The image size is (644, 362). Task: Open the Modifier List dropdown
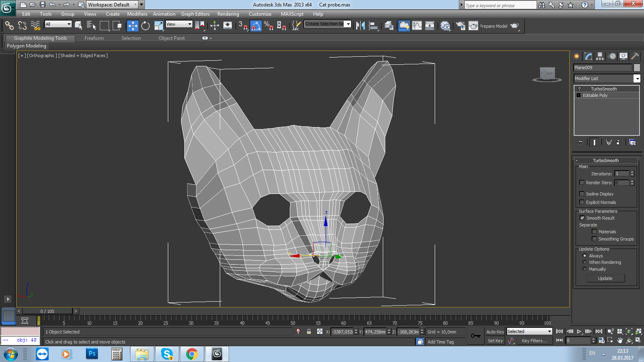tap(637, 78)
